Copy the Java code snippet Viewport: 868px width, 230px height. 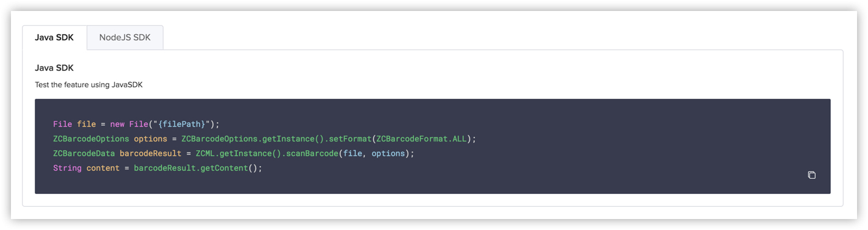[x=811, y=175]
